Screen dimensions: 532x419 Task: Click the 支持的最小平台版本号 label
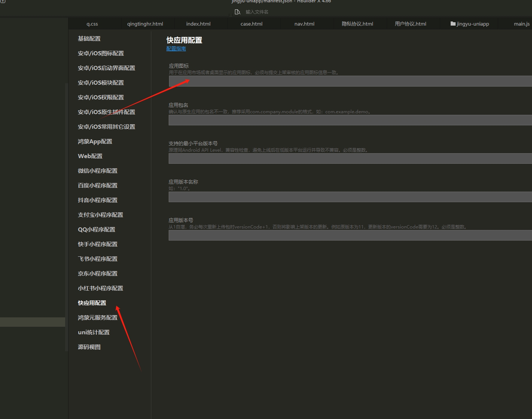193,143
